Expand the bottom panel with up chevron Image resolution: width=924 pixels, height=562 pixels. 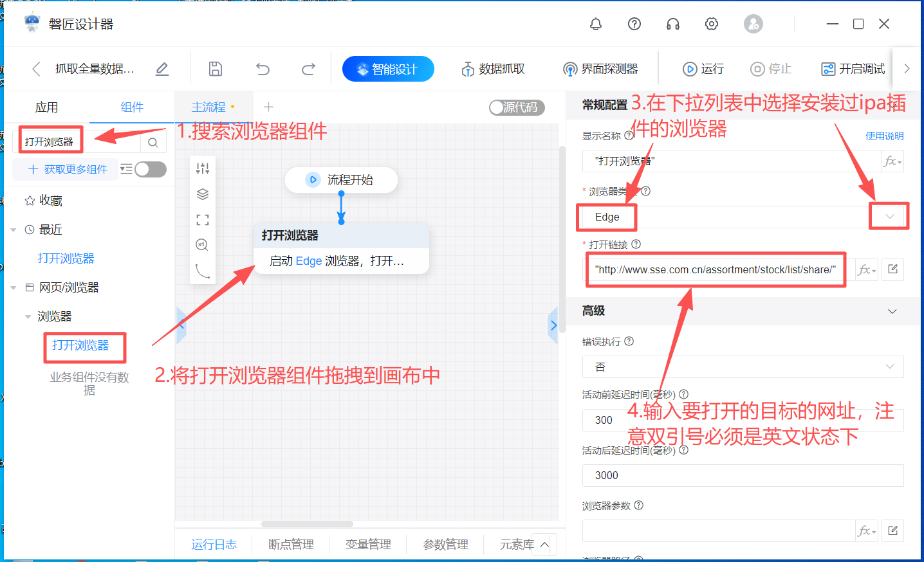pyautogui.click(x=544, y=545)
